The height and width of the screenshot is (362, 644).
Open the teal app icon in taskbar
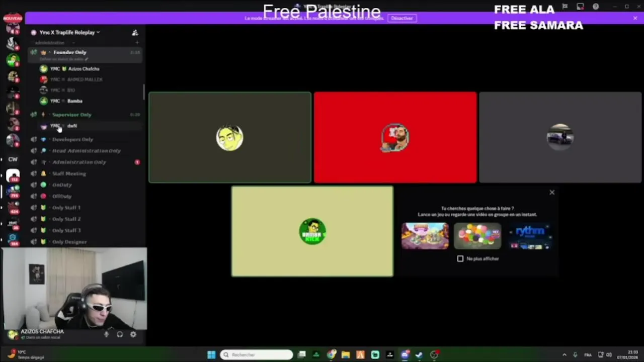(375, 355)
